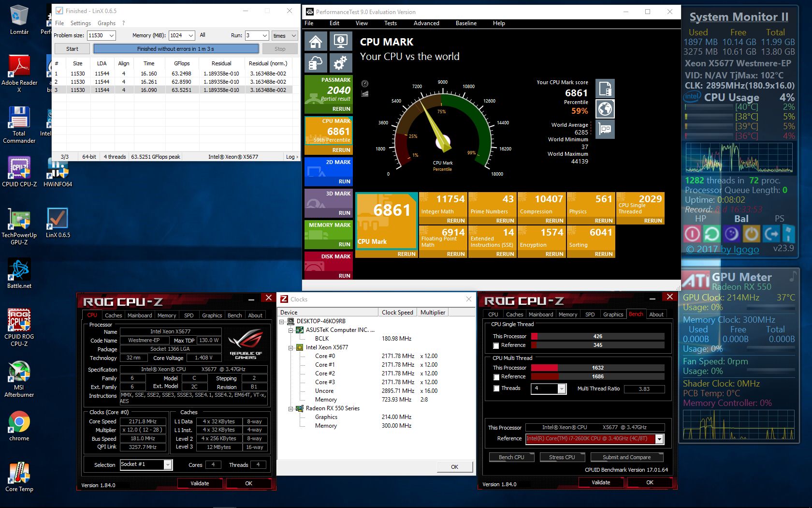Viewport: 812px width, 508px height.
Task: Select the LinX 0.6.5 desktop shortcut
Action: coord(58,223)
